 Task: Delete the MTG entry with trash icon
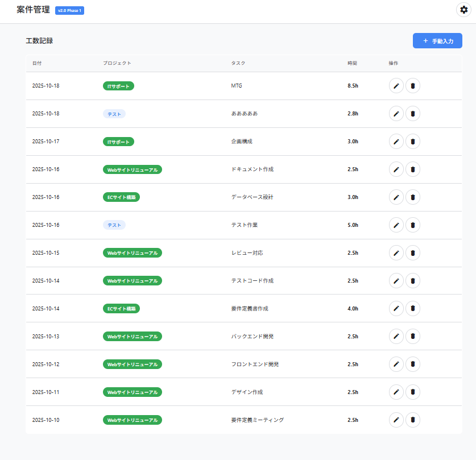click(x=413, y=86)
